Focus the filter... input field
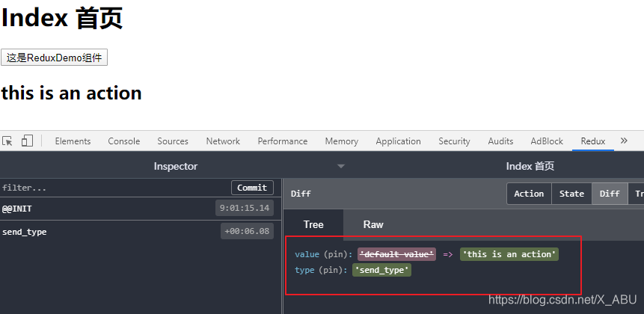Viewport: 644px width, 314px height. tap(115, 188)
